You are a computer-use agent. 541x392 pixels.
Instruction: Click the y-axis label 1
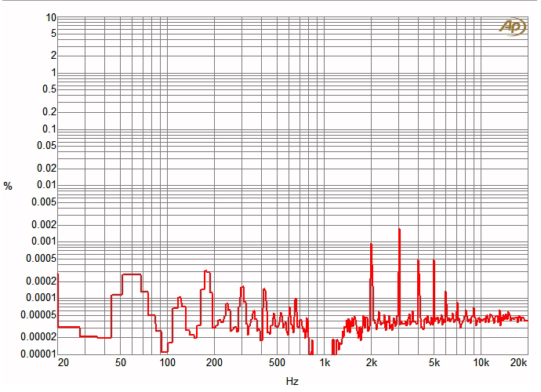click(53, 72)
